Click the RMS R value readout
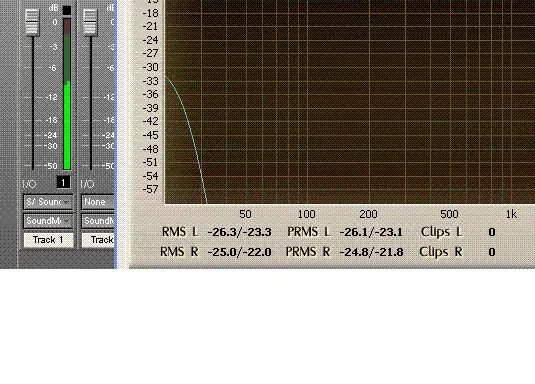The image size is (535, 384). tap(240, 252)
